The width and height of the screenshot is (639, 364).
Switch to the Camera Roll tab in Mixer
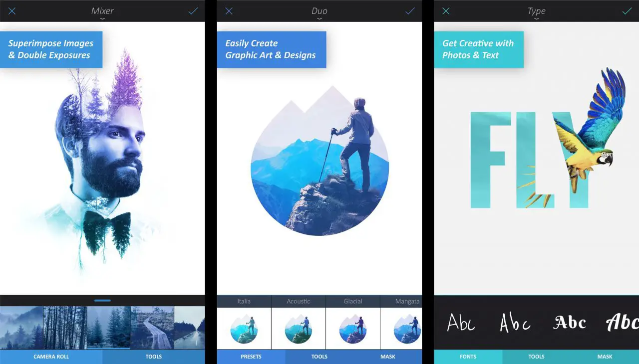point(51,357)
